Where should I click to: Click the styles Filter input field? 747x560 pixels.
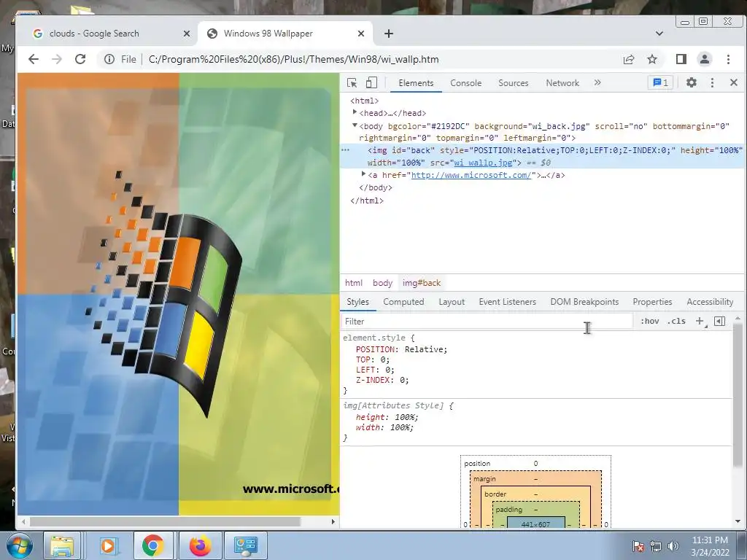pos(487,322)
